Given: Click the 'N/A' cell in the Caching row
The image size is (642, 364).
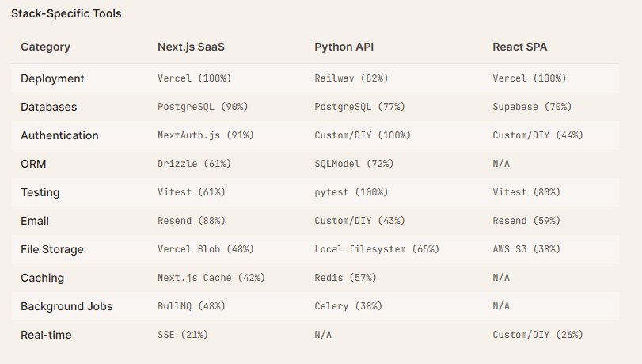Looking at the screenshot, I should coord(501,278).
